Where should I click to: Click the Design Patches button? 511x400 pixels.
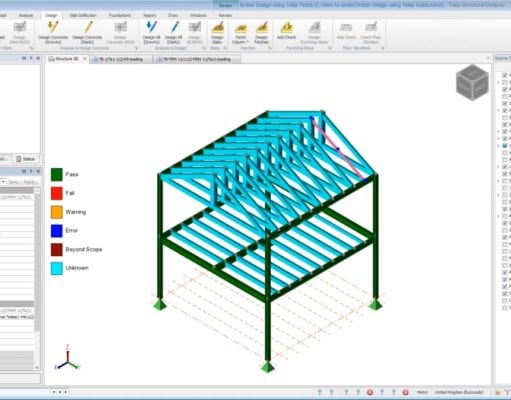(261, 32)
